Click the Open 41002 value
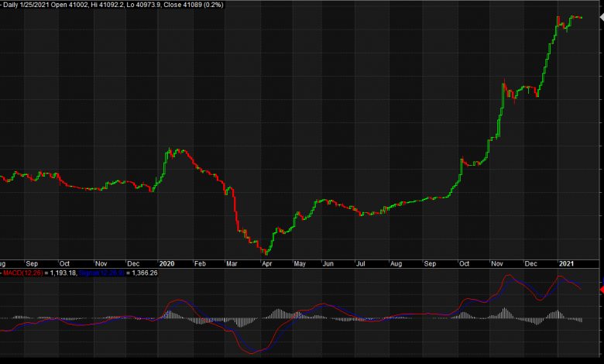Image resolution: width=604 pixels, height=364 pixels. click(x=70, y=5)
